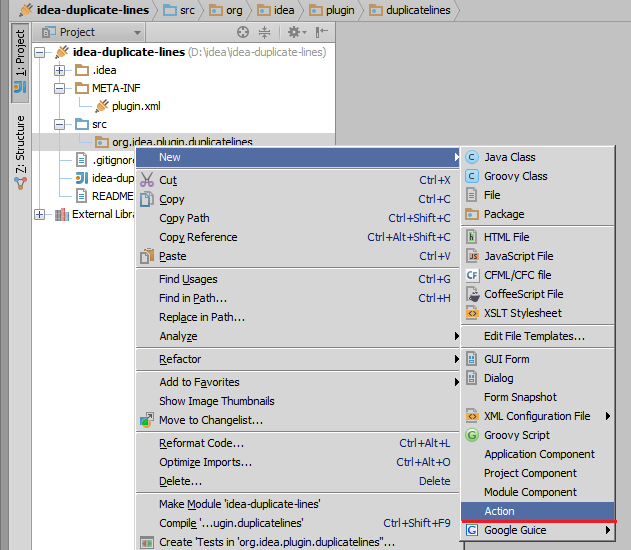This screenshot has height=550, width=631.
Task: Click the CFML/CFC file icon
Action: tap(472, 275)
